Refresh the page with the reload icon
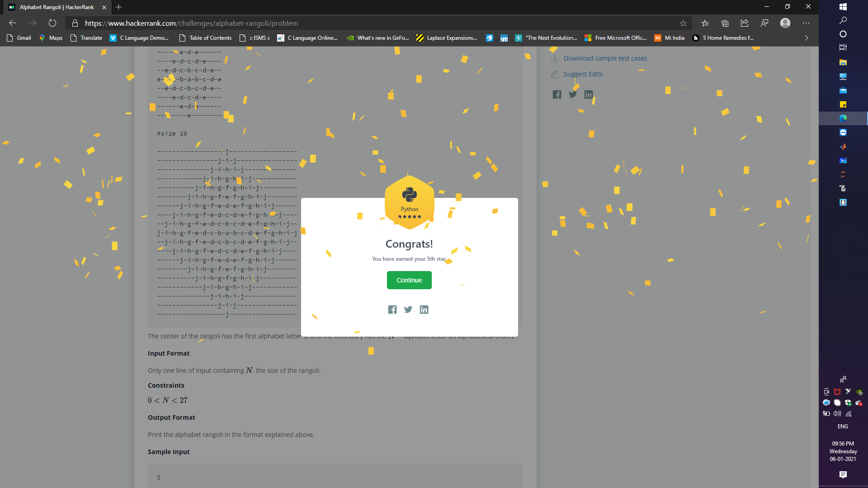868x488 pixels. (52, 23)
